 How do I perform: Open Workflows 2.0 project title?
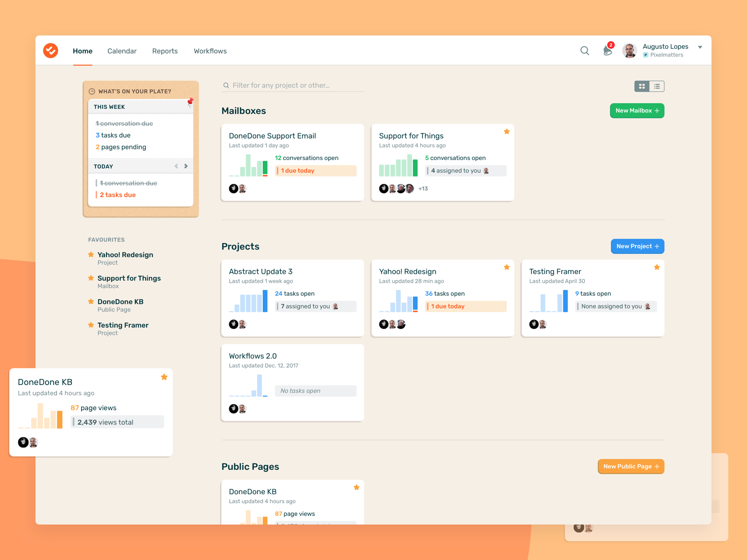point(253,356)
